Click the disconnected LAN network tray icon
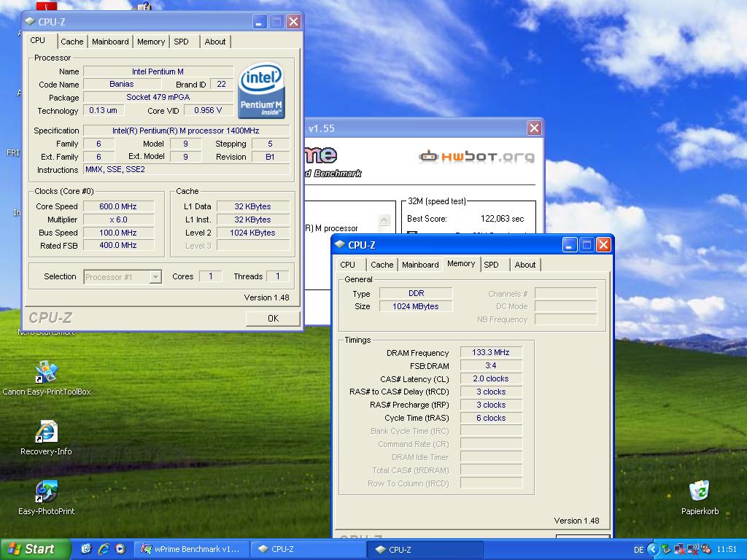 680,550
